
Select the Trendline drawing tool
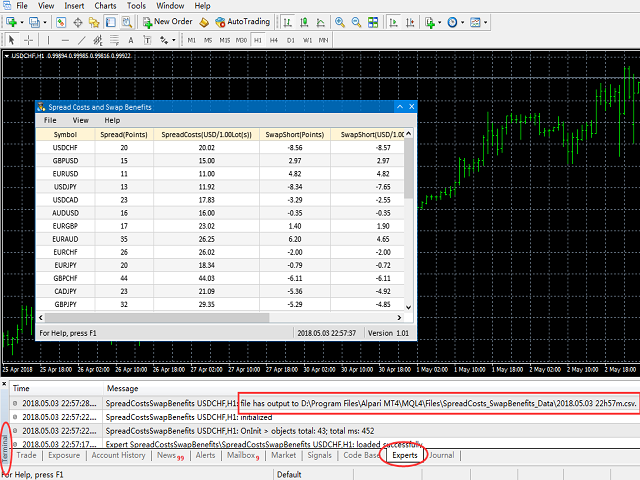coord(82,40)
